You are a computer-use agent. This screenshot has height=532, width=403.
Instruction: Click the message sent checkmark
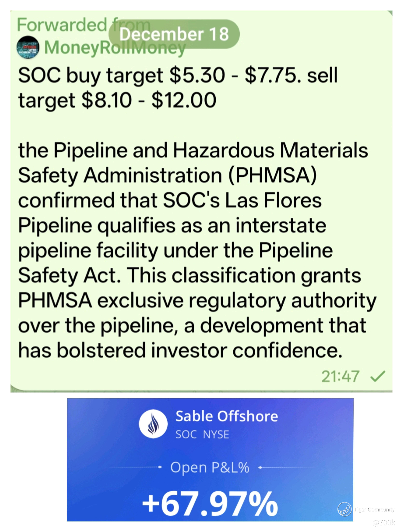378,376
